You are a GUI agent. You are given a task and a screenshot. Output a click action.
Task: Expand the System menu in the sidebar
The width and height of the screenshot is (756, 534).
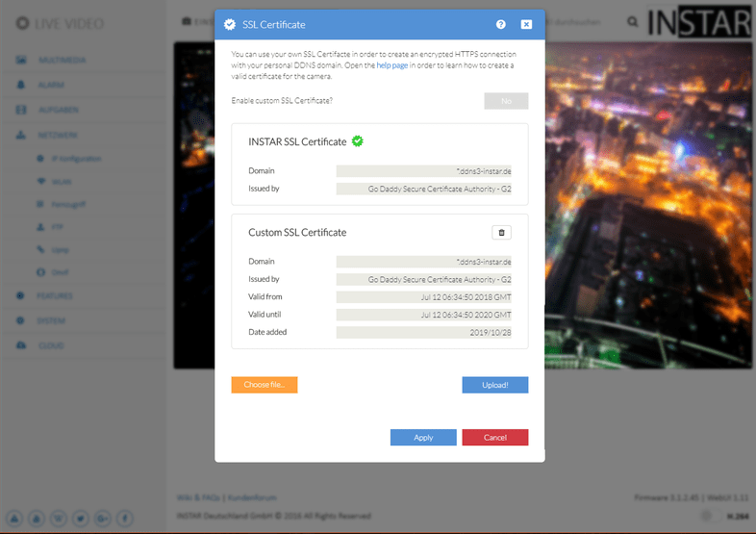click(x=52, y=320)
